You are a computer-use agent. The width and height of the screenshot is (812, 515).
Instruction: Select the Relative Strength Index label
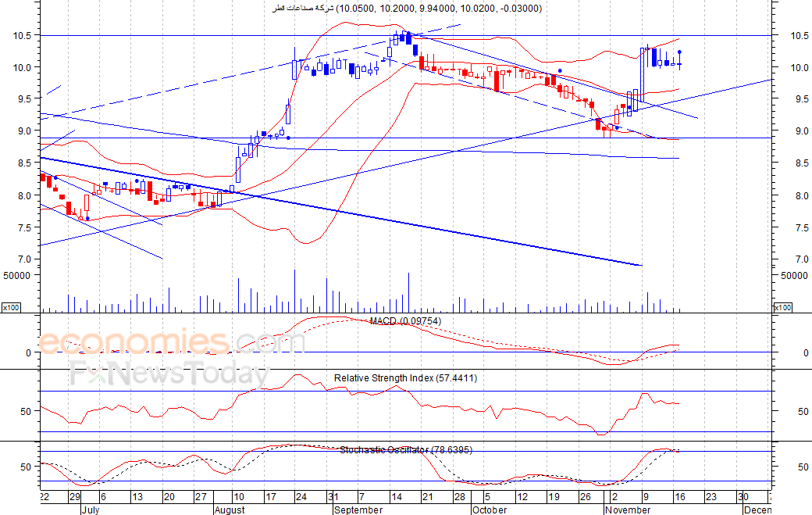point(405,378)
